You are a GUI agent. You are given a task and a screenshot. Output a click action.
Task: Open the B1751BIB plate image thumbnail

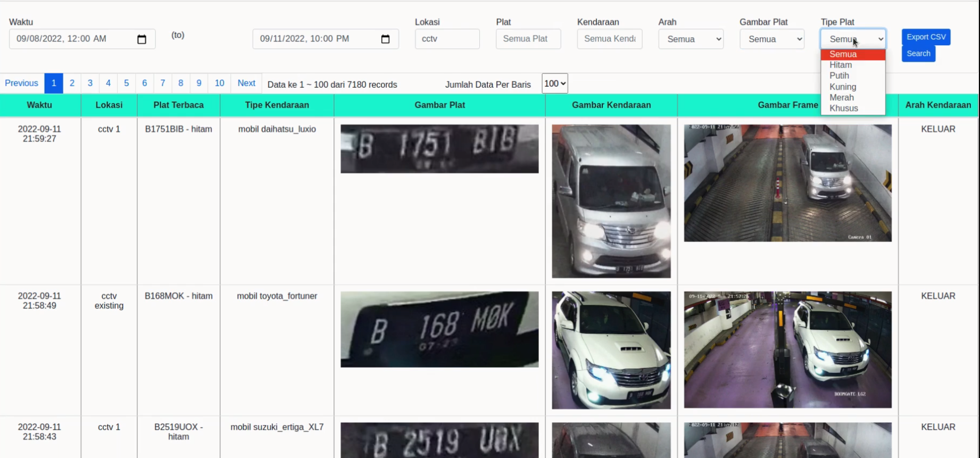click(439, 149)
